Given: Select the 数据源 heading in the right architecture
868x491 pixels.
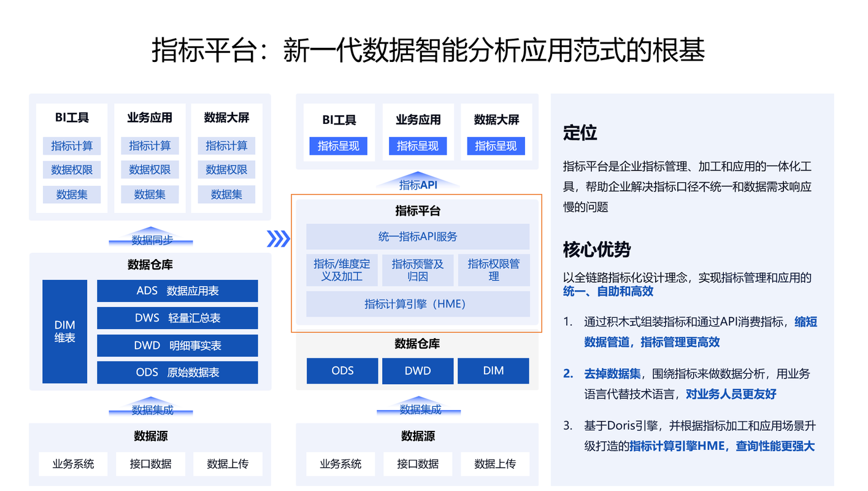Looking at the screenshot, I should pyautogui.click(x=418, y=436).
